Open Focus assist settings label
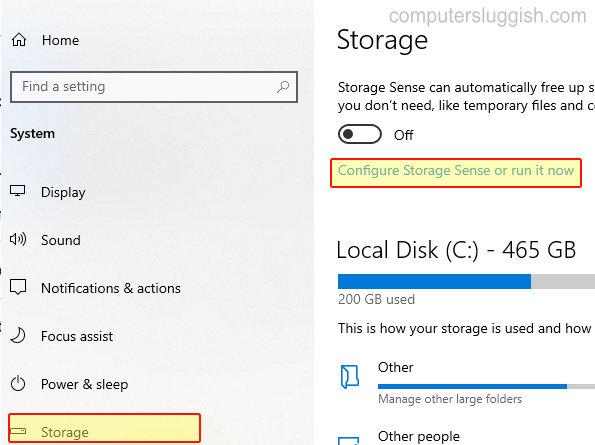Image resolution: width=595 pixels, height=445 pixels. pos(77,336)
